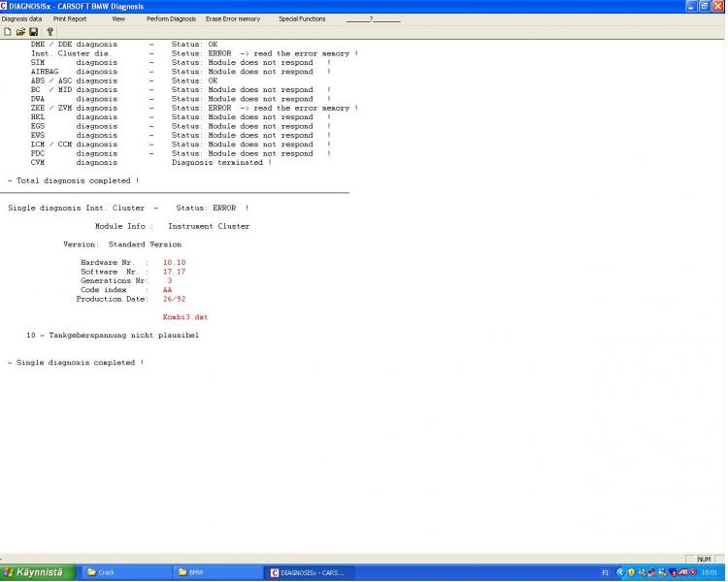
Task: Open the Diagnosis data menu
Action: (x=21, y=18)
